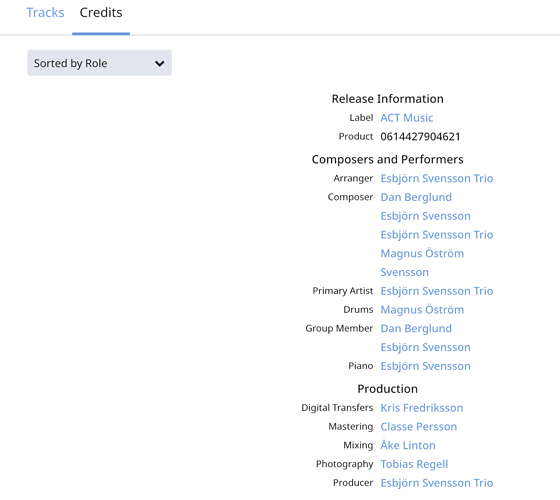Image resolution: width=560 pixels, height=500 pixels.
Task: Select the Credits tab
Action: click(101, 12)
